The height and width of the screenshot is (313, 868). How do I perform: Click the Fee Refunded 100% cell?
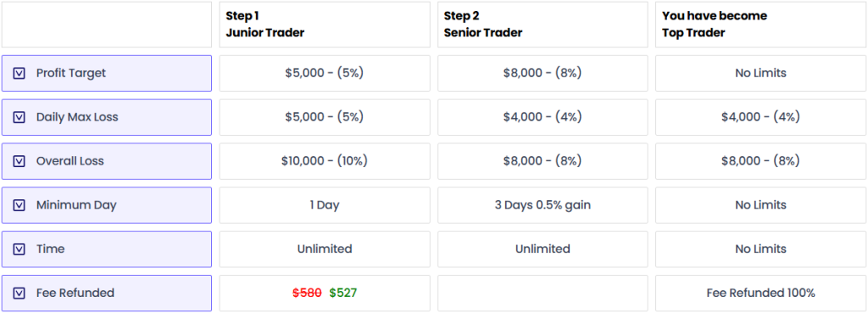point(760,293)
